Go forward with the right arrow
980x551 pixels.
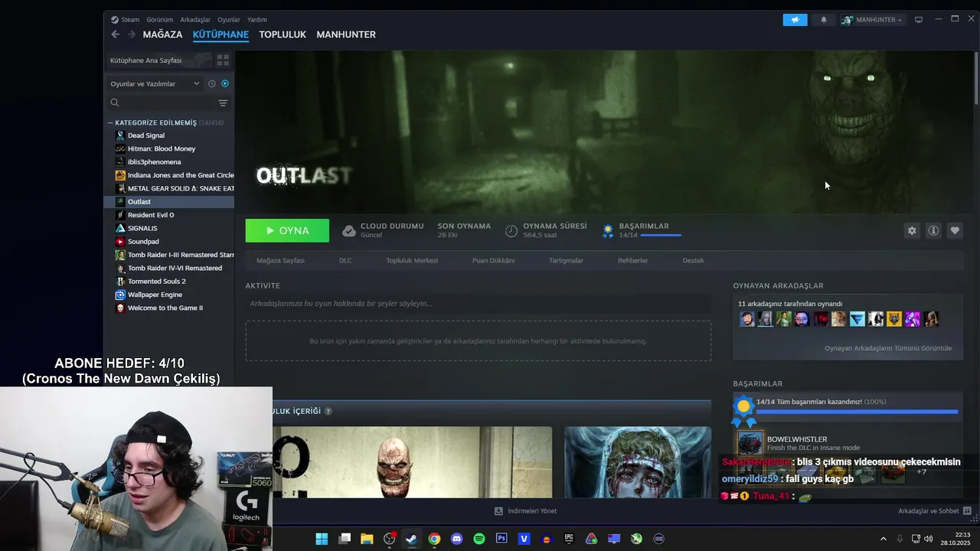(132, 34)
